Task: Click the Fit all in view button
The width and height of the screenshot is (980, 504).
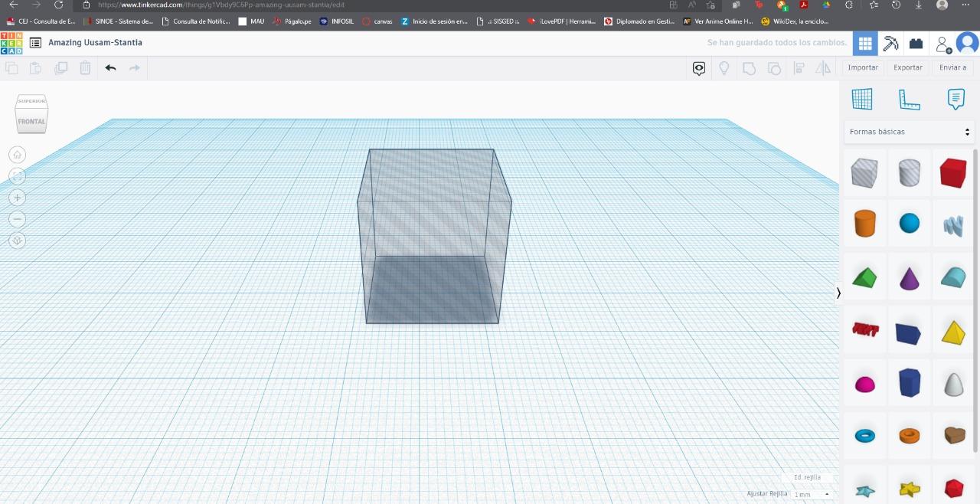Action: pos(17,176)
